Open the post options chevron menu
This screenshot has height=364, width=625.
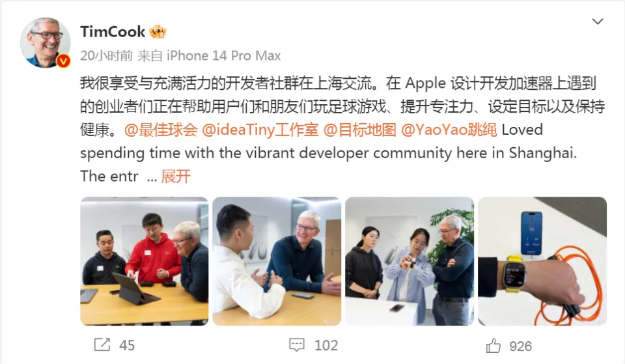coord(597,21)
